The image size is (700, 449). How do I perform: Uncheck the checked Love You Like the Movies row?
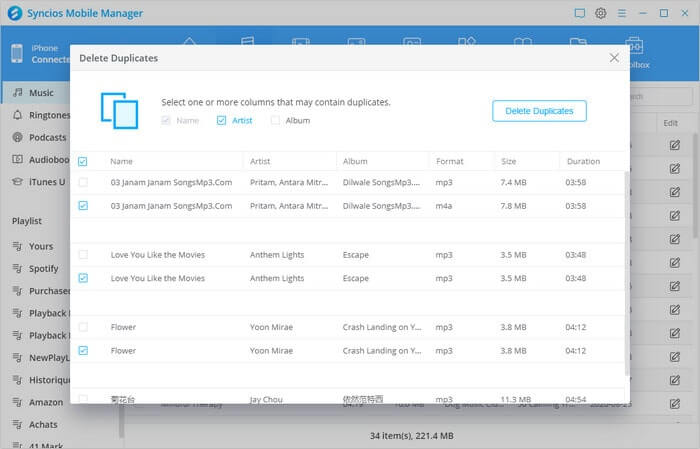click(83, 278)
